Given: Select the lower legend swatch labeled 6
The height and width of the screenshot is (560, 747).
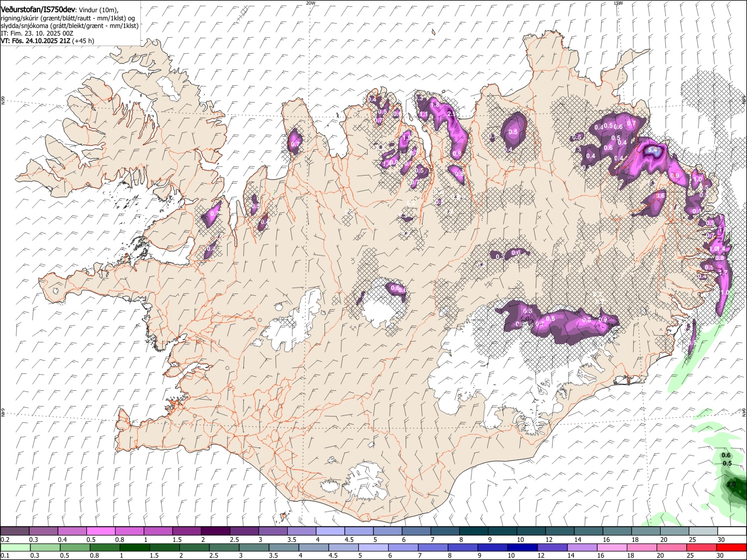Looking at the screenshot, I should [x=403, y=548].
